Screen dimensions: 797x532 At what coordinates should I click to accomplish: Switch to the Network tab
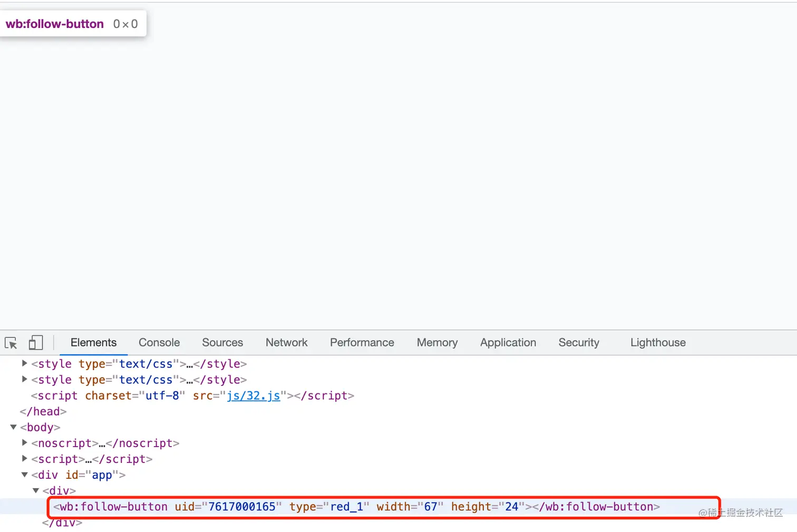[287, 343]
